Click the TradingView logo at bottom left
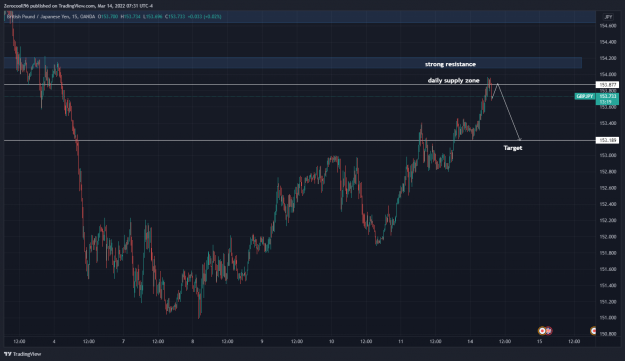This screenshot has height=361, width=625. (x=22, y=354)
